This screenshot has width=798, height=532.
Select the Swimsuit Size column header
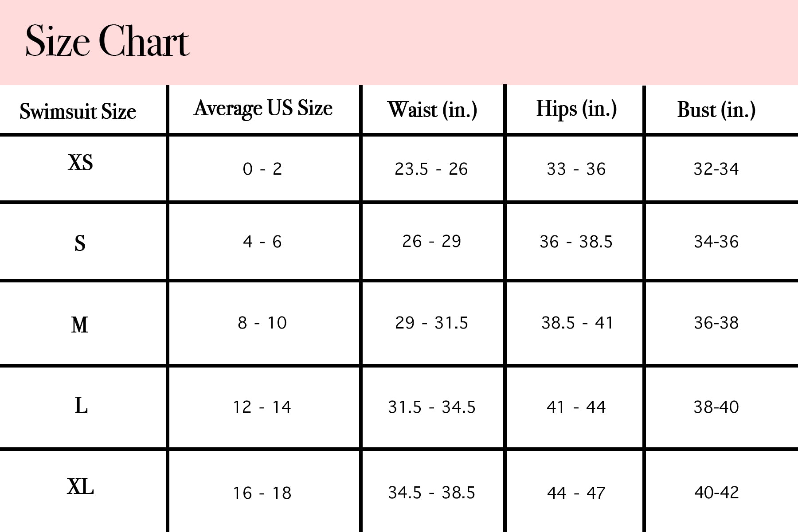(x=78, y=111)
